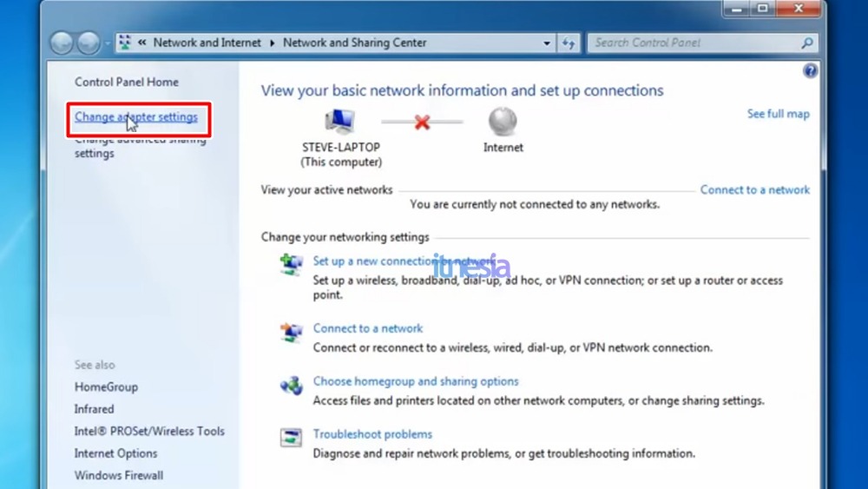This screenshot has height=489, width=868.
Task: Click the Internet globe icon
Action: tap(503, 122)
